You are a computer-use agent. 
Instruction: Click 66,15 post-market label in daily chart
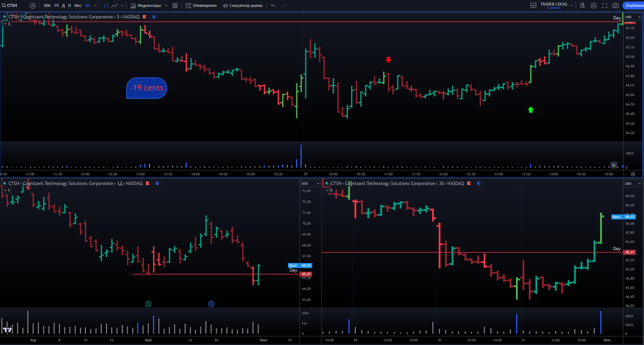[x=306, y=265]
